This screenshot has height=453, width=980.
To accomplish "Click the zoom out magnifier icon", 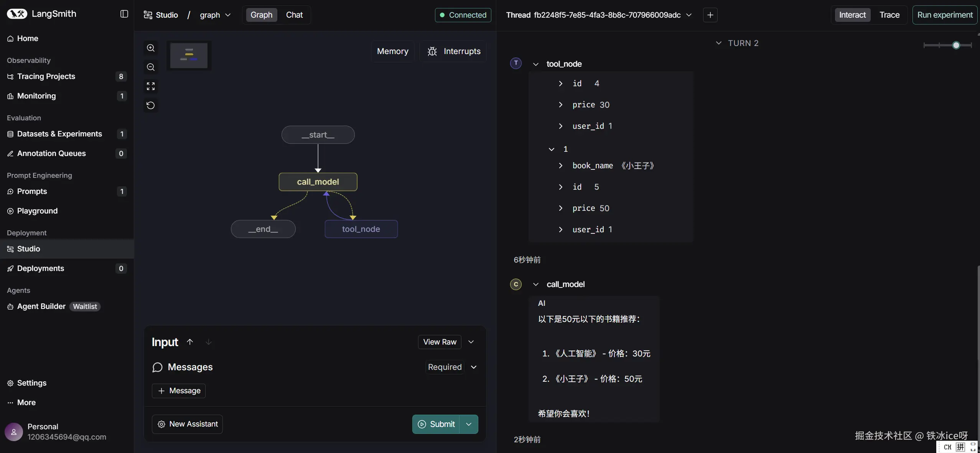I will coord(151,67).
